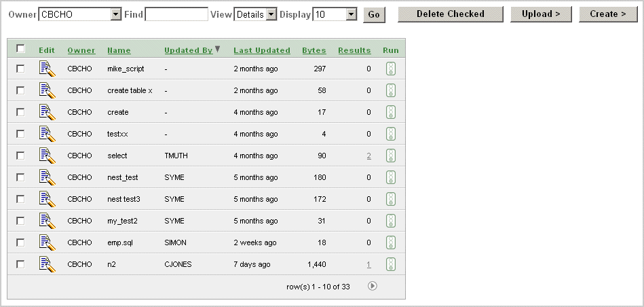The height and width of the screenshot is (307, 644).
Task: Tick the checkbox for create table x
Action: (20, 90)
